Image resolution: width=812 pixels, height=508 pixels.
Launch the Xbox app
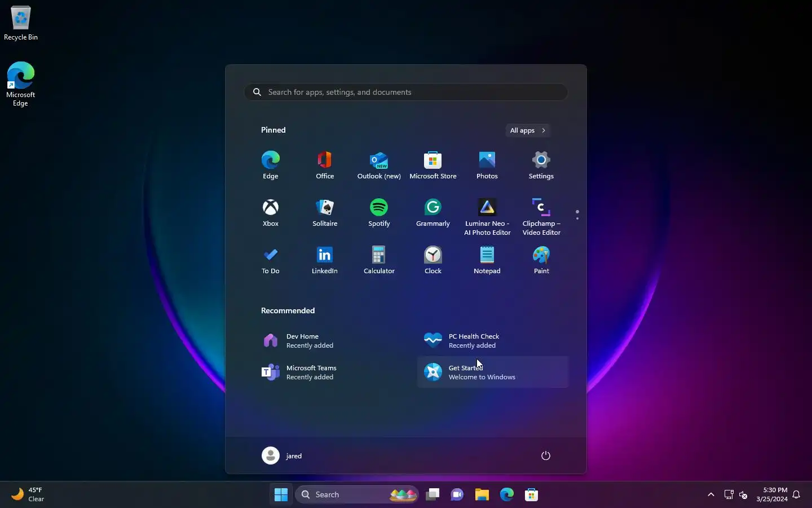pyautogui.click(x=271, y=213)
